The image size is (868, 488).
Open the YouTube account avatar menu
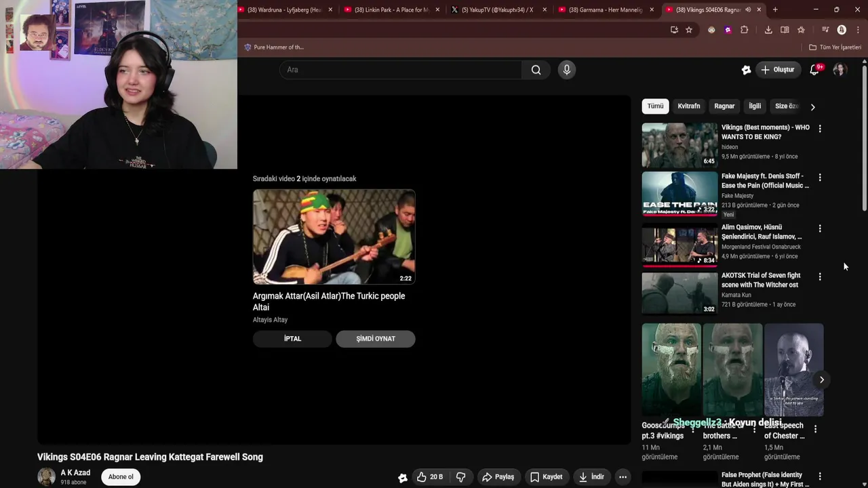coord(840,70)
